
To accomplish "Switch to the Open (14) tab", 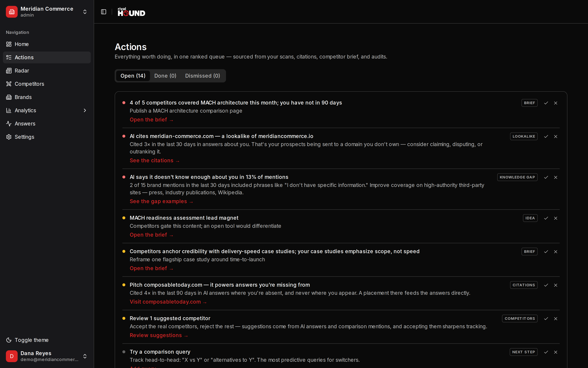I will [x=133, y=76].
